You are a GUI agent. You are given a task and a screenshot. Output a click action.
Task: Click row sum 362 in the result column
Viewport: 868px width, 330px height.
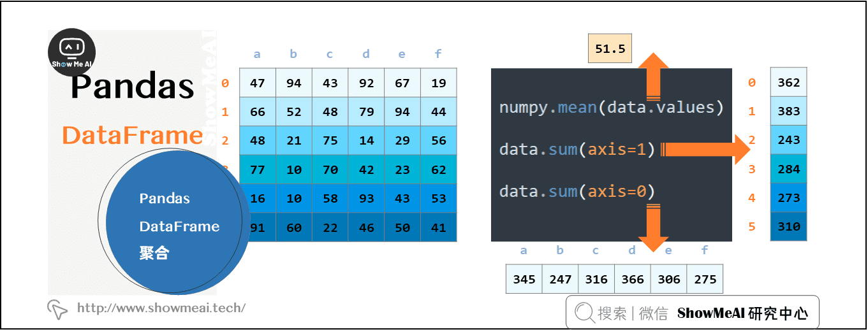pyautogui.click(x=789, y=82)
